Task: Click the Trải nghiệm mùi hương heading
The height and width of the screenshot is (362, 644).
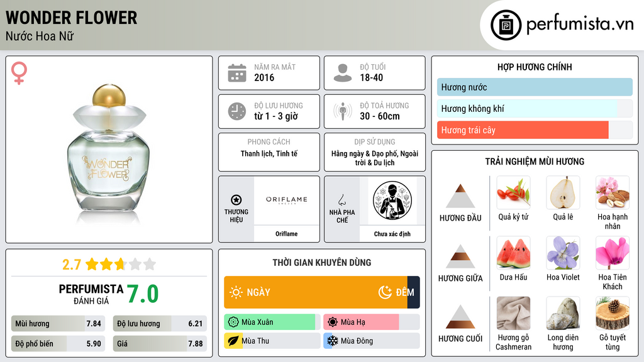Action: pyautogui.click(x=535, y=162)
